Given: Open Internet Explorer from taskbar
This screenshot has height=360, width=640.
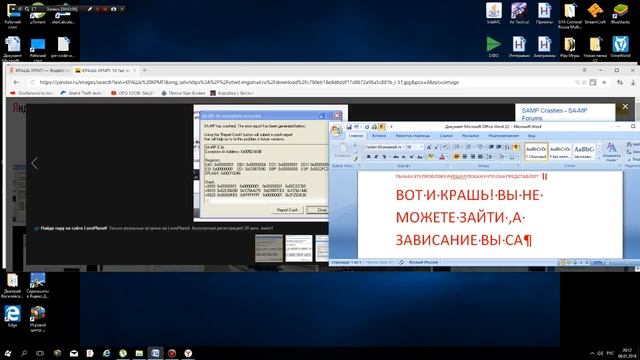Looking at the screenshot, I should pos(107,353).
